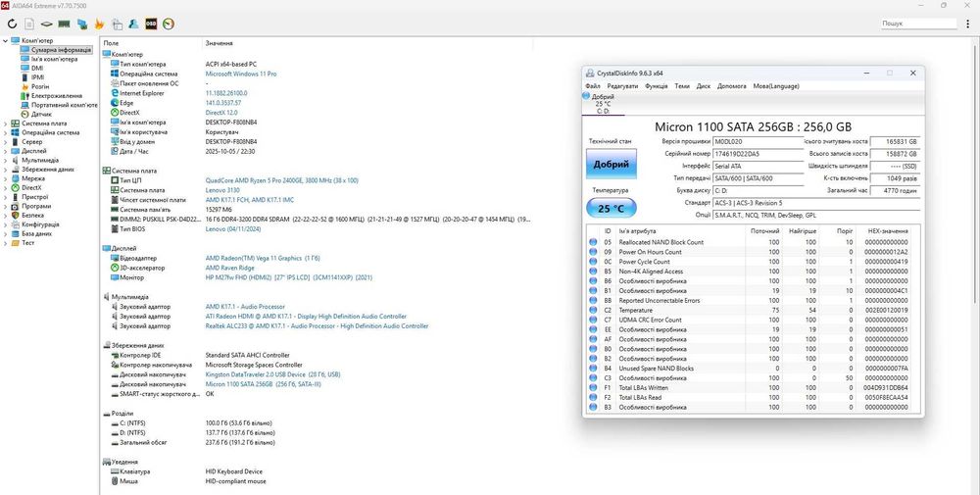Open the Теми menu in CrystalDiskInfo
The image size is (980, 495).
click(682, 86)
